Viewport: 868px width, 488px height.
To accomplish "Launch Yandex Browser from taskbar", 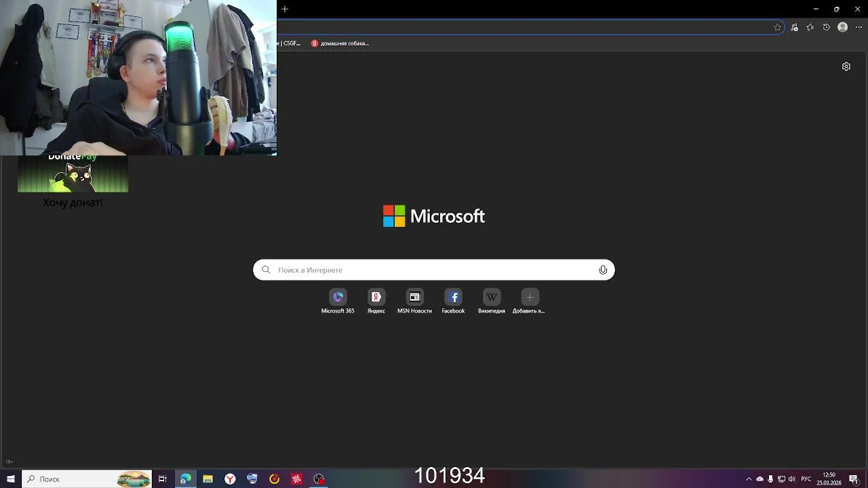I will coord(230,479).
